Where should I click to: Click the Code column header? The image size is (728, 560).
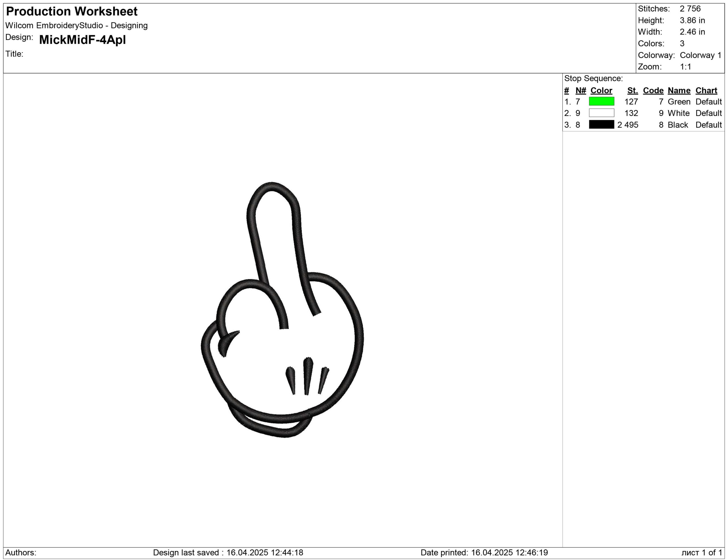pyautogui.click(x=653, y=91)
